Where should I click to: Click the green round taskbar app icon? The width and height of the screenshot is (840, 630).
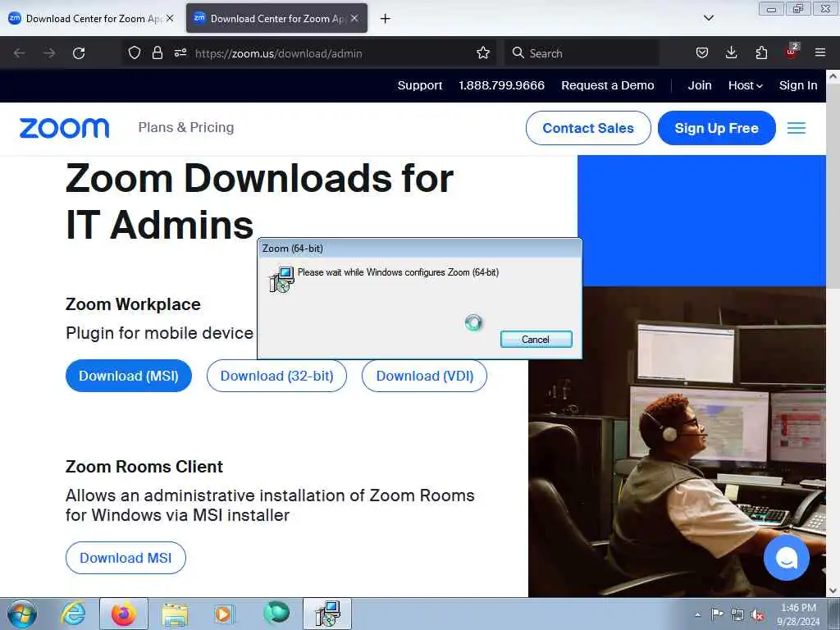pos(276,613)
